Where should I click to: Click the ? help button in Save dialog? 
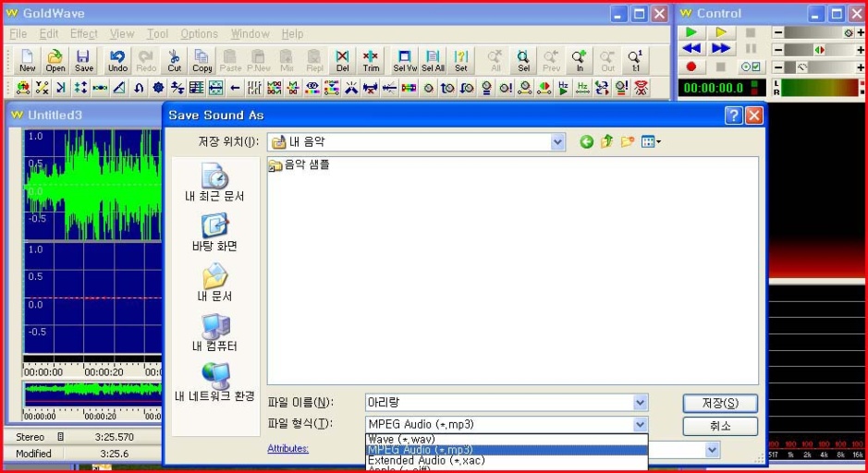click(733, 115)
